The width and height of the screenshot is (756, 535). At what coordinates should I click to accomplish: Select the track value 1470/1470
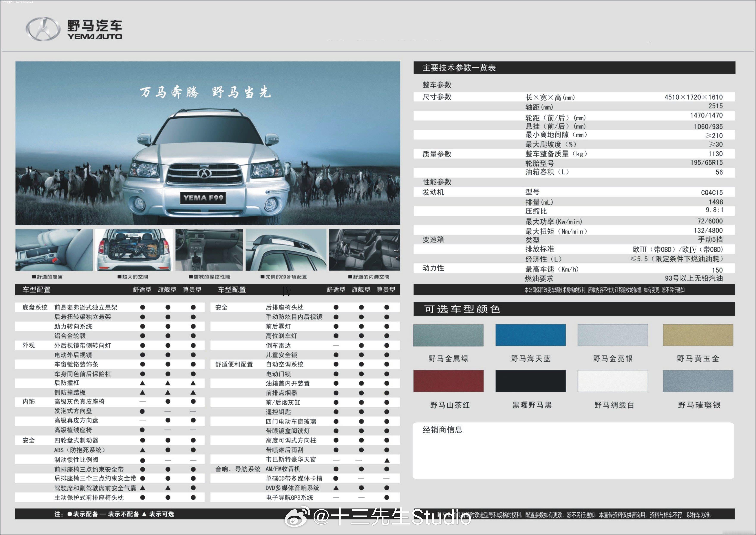(706, 115)
